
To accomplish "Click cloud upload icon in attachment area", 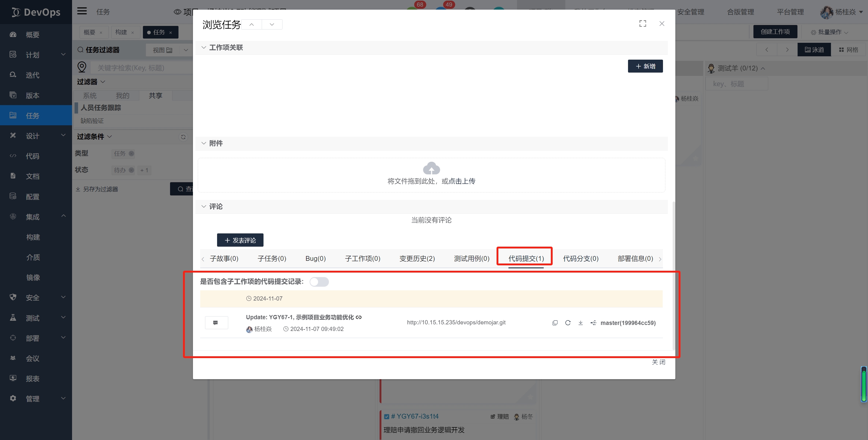I will pyautogui.click(x=431, y=168).
